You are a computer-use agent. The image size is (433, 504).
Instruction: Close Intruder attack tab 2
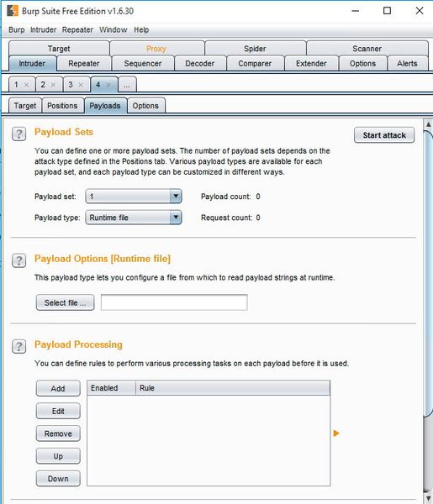(54, 85)
